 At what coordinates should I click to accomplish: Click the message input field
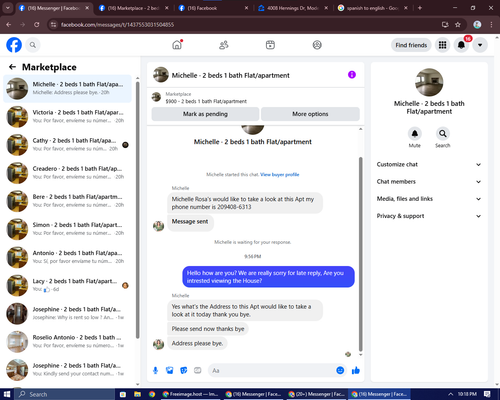pos(272,370)
